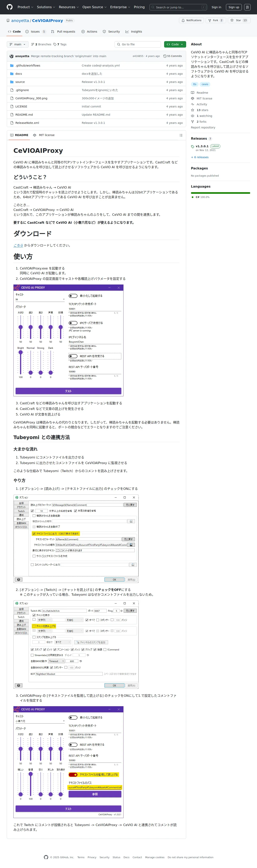
Task: Open the .github/workflows folder
Action: (x=28, y=66)
